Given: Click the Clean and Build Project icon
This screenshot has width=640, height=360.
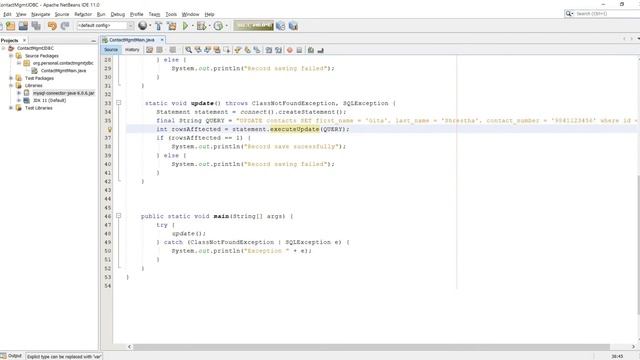Looking at the screenshot, I should click(172, 26).
